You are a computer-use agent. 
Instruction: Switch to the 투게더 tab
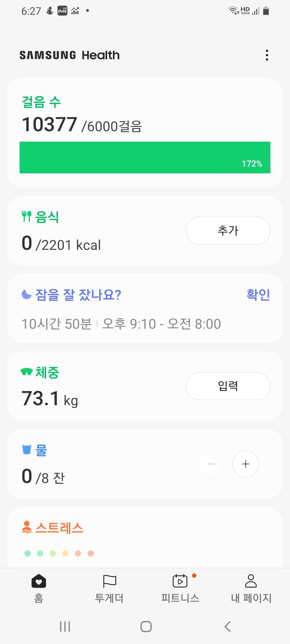[x=110, y=588]
